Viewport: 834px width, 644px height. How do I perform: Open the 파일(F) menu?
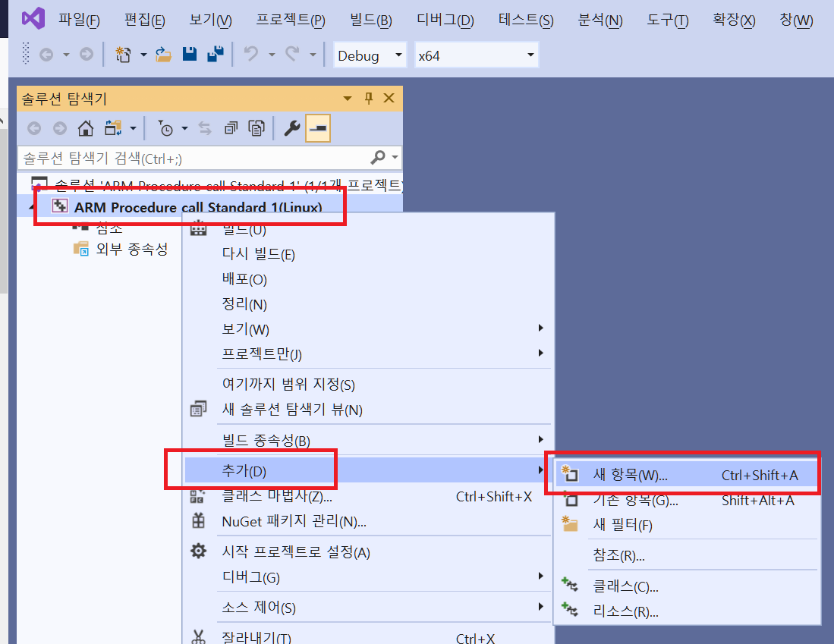tap(79, 20)
